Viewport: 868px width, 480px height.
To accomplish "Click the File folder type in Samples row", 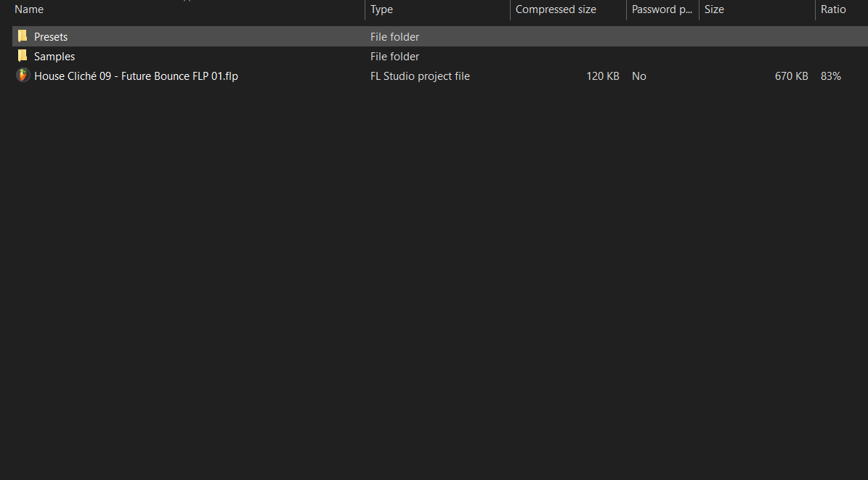I will (394, 57).
